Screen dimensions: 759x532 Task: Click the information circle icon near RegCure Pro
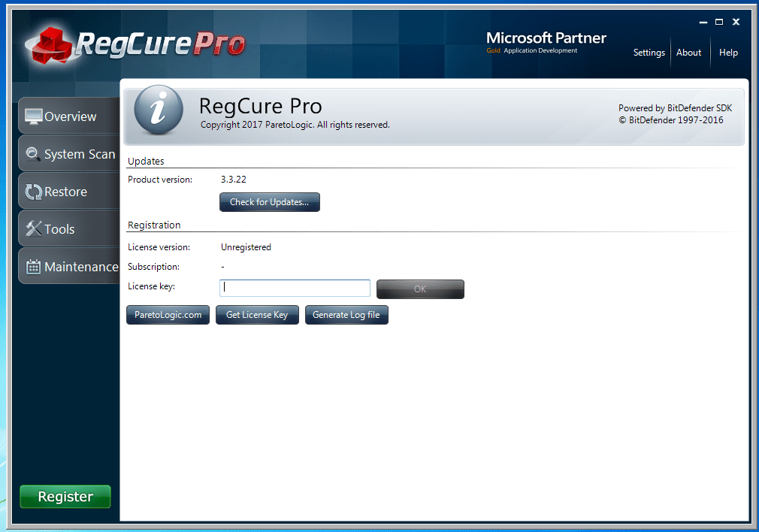pyautogui.click(x=158, y=110)
